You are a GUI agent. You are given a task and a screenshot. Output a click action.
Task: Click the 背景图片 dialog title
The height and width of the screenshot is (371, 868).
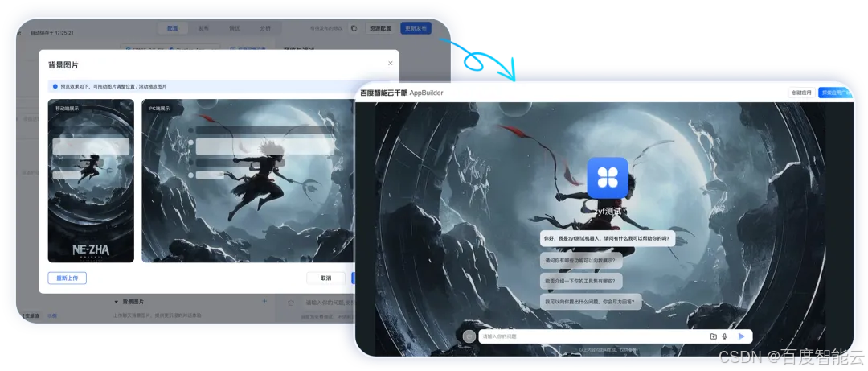pos(63,65)
